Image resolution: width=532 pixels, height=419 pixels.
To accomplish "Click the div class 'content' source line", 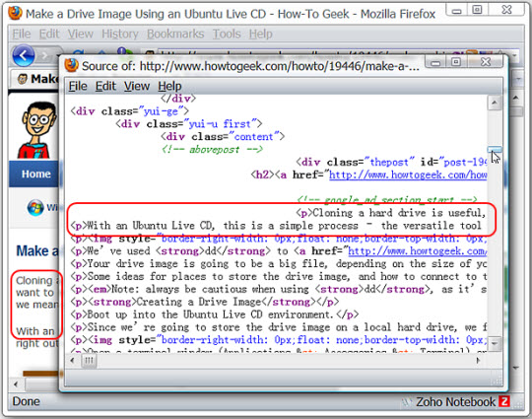I will coord(223,136).
